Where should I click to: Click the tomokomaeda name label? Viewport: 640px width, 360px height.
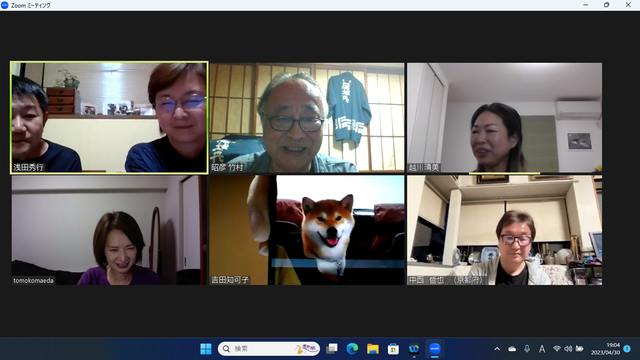pyautogui.click(x=33, y=280)
